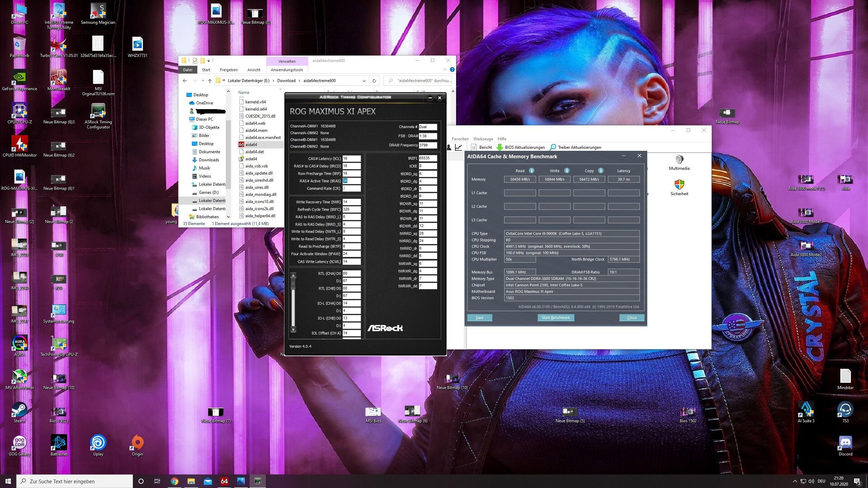The image size is (868, 488).
Task: Go up one folder level in Explorer
Action: 210,81
